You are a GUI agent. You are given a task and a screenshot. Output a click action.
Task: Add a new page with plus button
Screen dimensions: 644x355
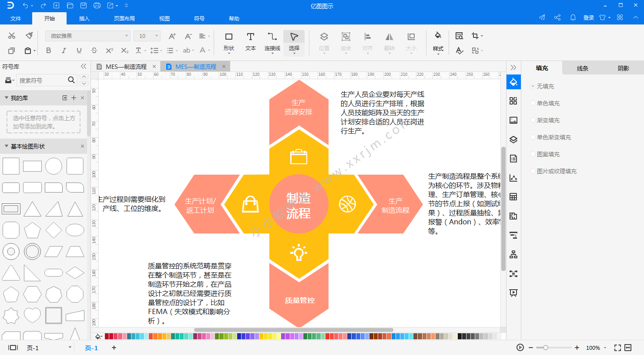pyautogui.click(x=114, y=348)
